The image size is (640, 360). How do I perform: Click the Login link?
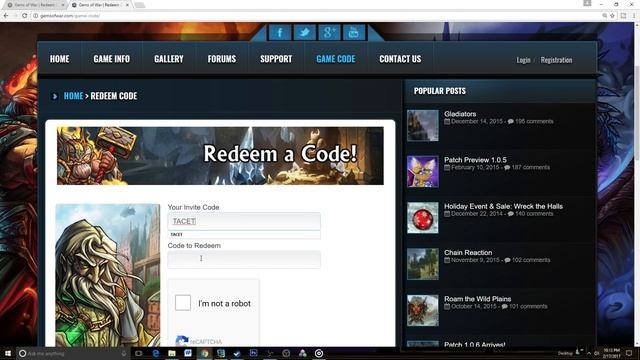coord(523,60)
